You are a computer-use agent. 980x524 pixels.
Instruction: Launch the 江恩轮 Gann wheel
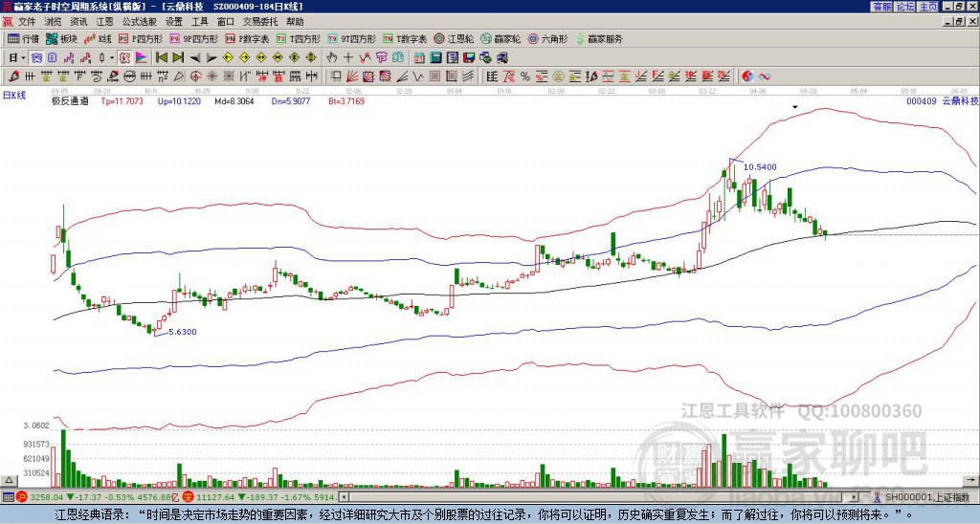pyautogui.click(x=454, y=38)
